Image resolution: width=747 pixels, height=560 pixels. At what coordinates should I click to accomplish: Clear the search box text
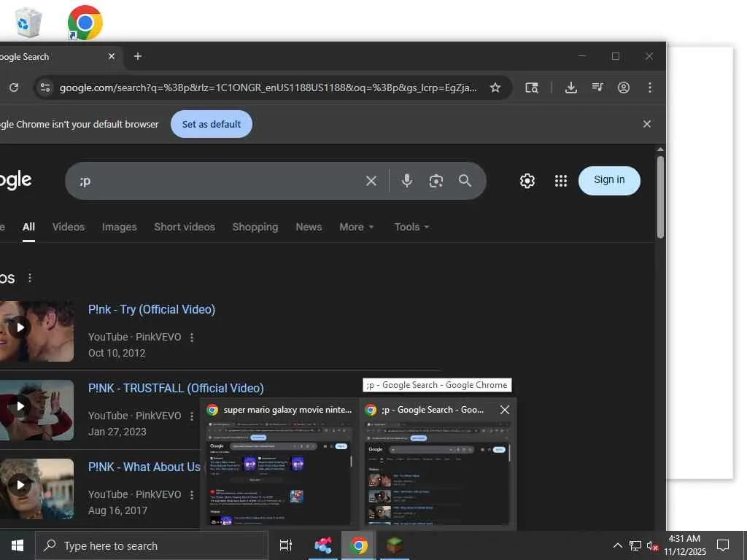tap(371, 181)
